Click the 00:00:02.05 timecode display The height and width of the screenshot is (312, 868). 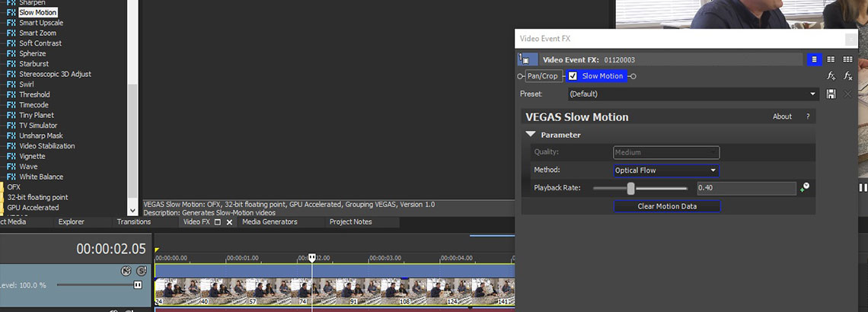[110, 250]
